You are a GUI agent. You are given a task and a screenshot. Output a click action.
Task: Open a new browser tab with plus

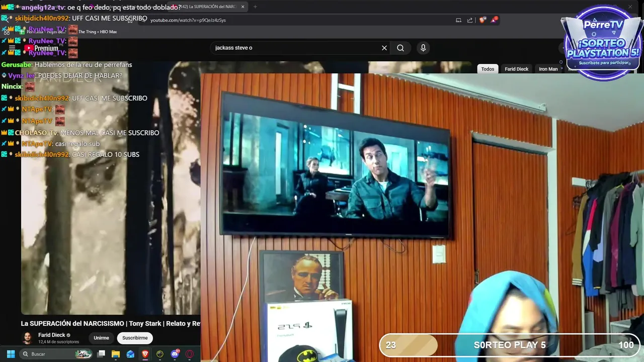255,7
